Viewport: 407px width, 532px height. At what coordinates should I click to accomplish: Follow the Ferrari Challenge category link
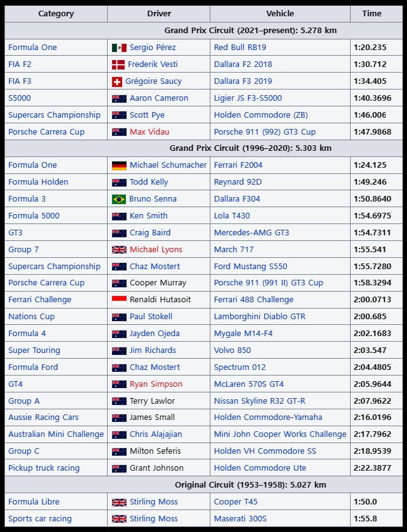39,300
